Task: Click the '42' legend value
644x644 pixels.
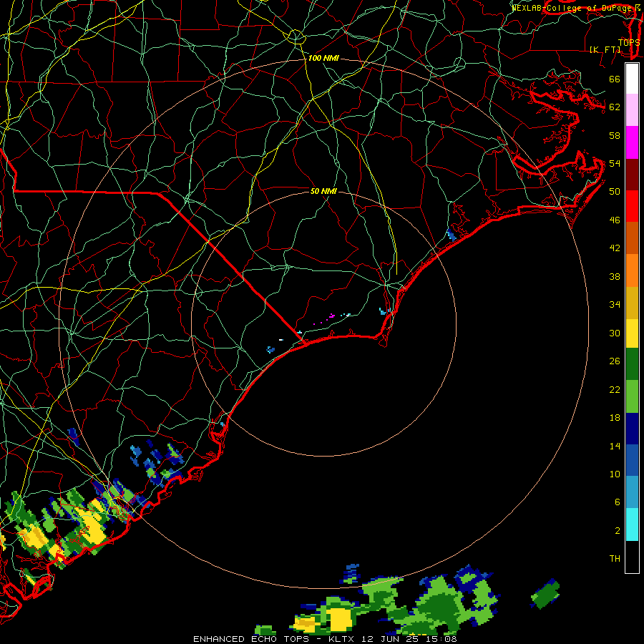Action: (x=615, y=248)
